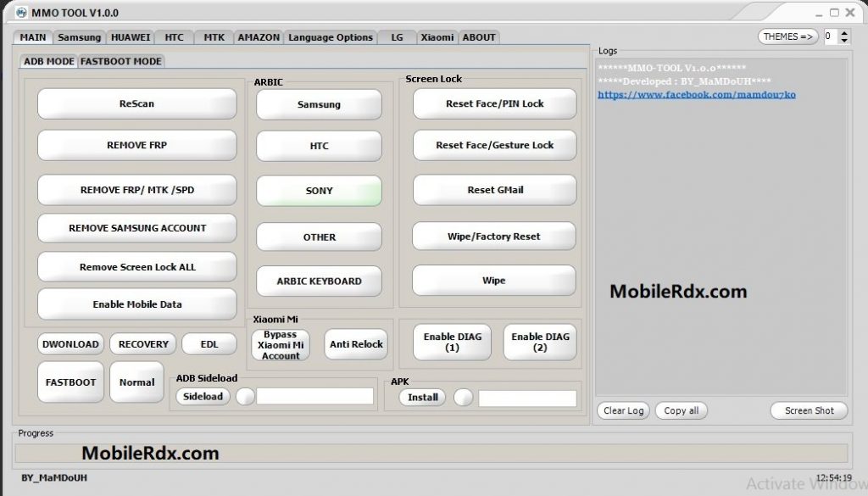This screenshot has width=868, height=496.
Task: Click Remove Screen Lock ALL button
Action: click(136, 267)
